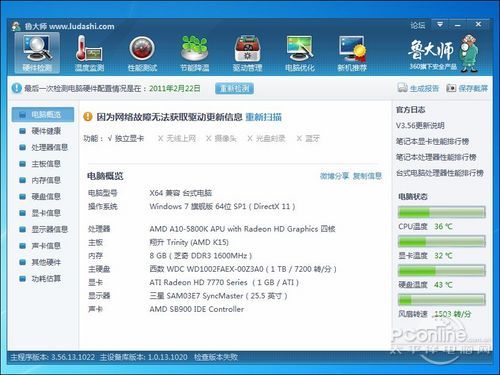Click the 重新扫描 link
The width and height of the screenshot is (500, 375).
click(264, 117)
